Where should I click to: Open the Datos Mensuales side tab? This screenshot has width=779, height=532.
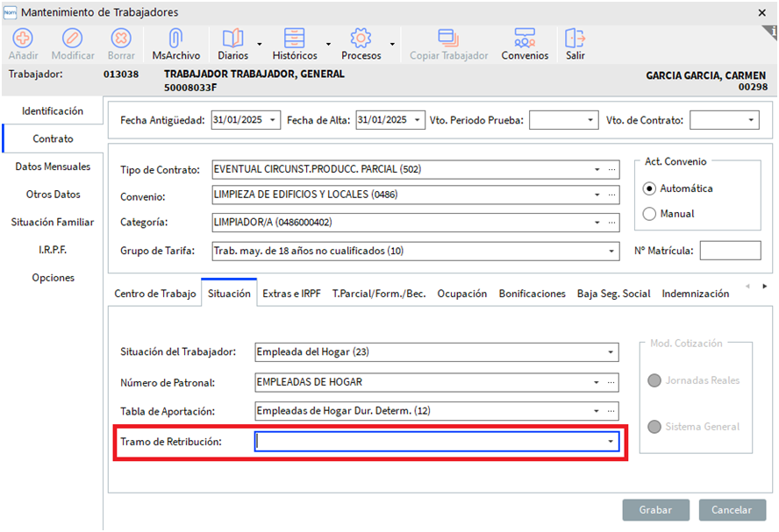point(53,167)
